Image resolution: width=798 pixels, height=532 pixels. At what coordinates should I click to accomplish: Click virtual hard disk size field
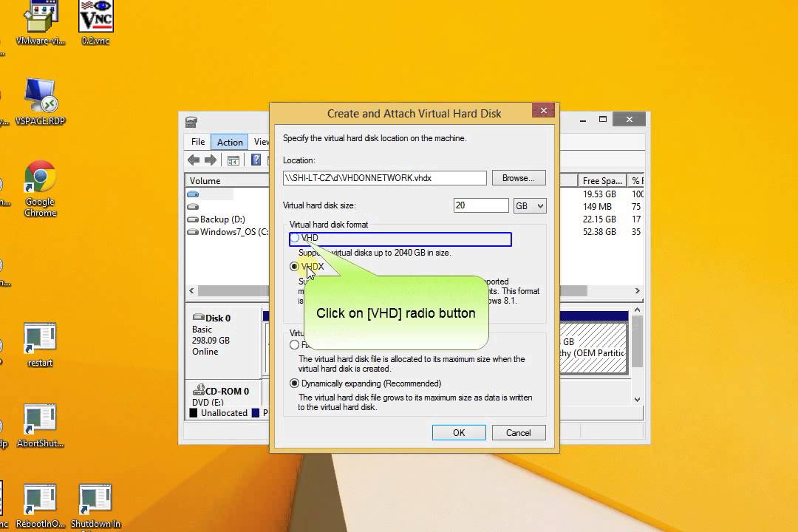pyautogui.click(x=481, y=205)
